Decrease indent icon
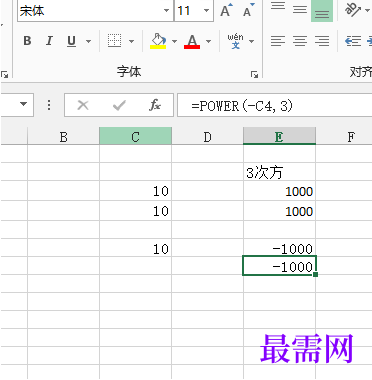 (353, 41)
